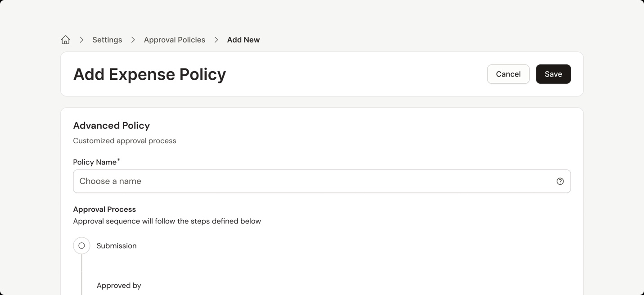
Task: Focus the Policy Name text field
Action: (315, 182)
